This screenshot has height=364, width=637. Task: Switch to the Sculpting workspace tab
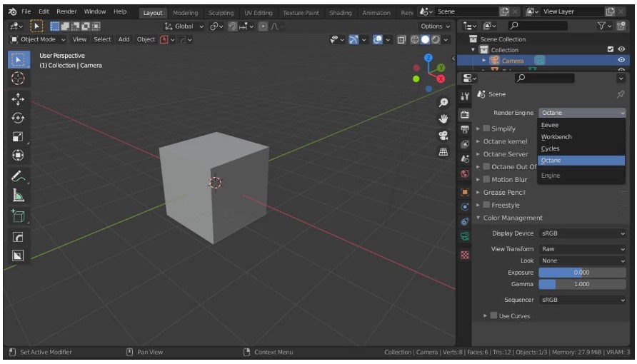tap(221, 12)
